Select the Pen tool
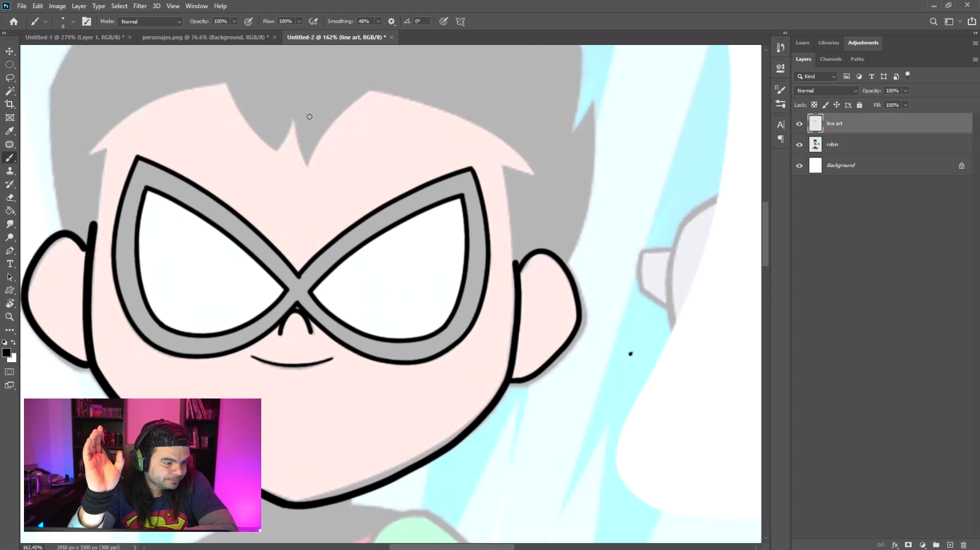The height and width of the screenshot is (550, 980). click(10, 251)
